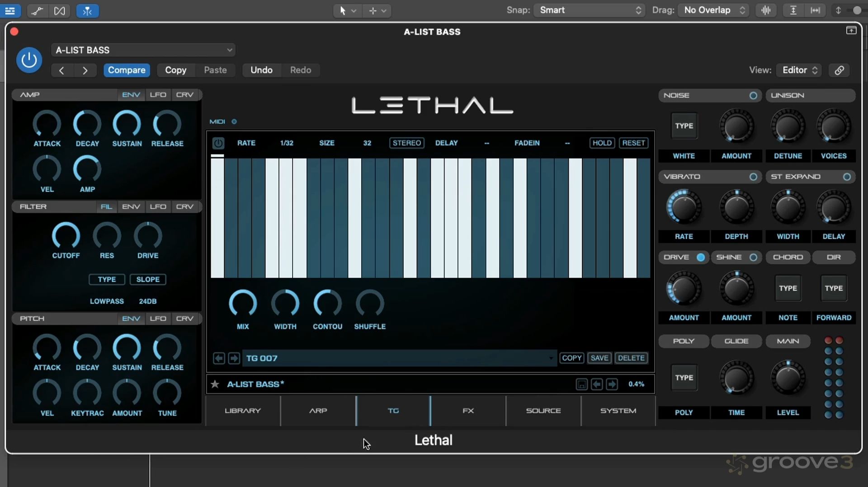The image size is (868, 487).
Task: Adjust the Main Level knob
Action: tap(788, 378)
